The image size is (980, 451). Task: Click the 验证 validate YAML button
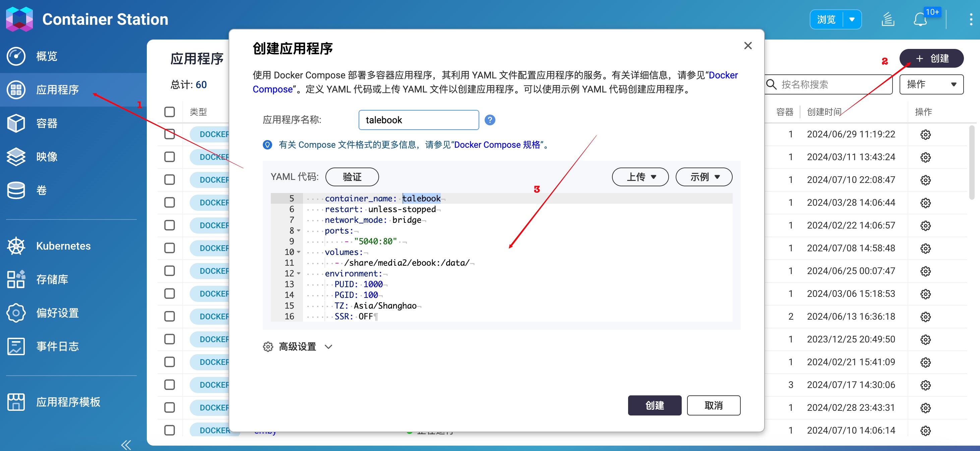352,177
